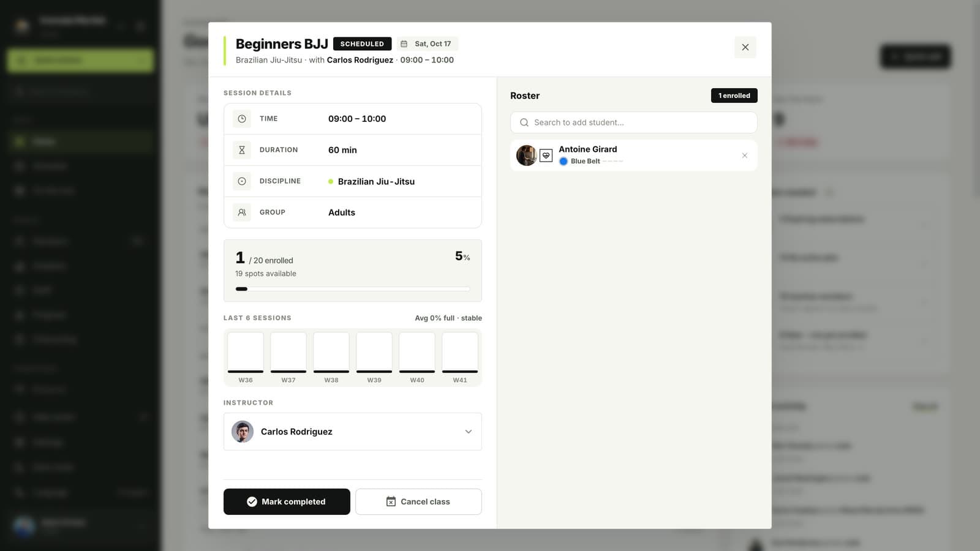Screen dimensions: 980x551
Task: Click the green Brazilian Jiu-Jitsu discipline dot
Action: coord(331,181)
